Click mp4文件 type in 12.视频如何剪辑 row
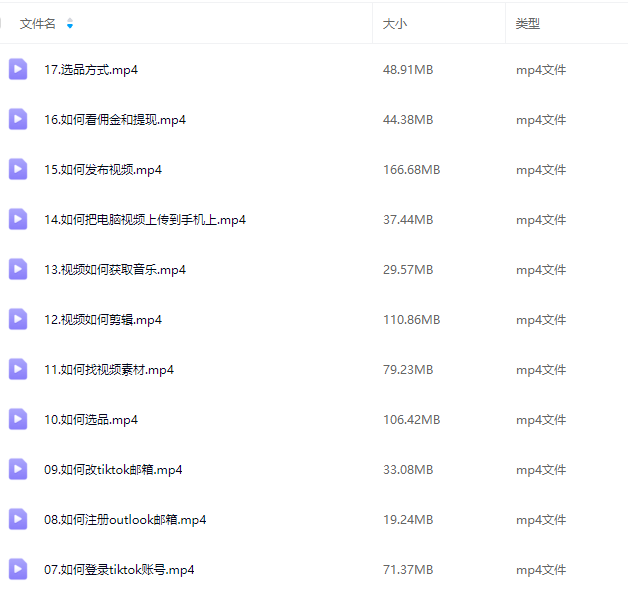 (541, 320)
